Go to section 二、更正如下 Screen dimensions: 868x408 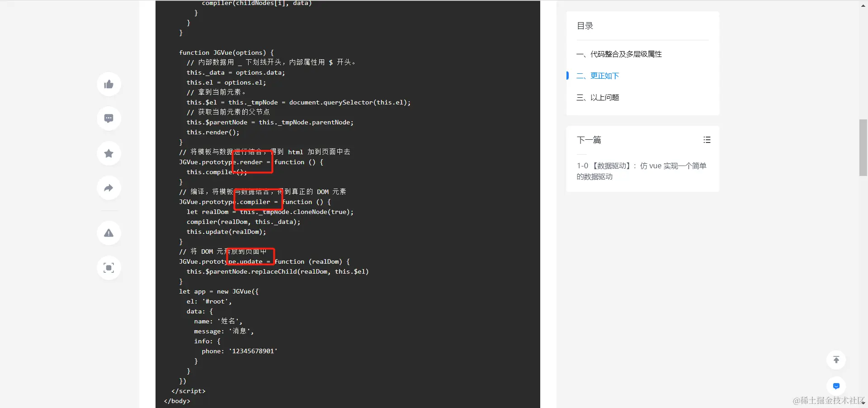click(x=598, y=76)
